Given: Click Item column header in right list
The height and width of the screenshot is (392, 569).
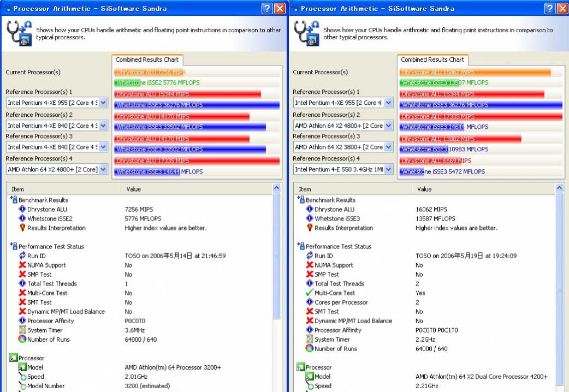Looking at the screenshot, I should pos(353,189).
